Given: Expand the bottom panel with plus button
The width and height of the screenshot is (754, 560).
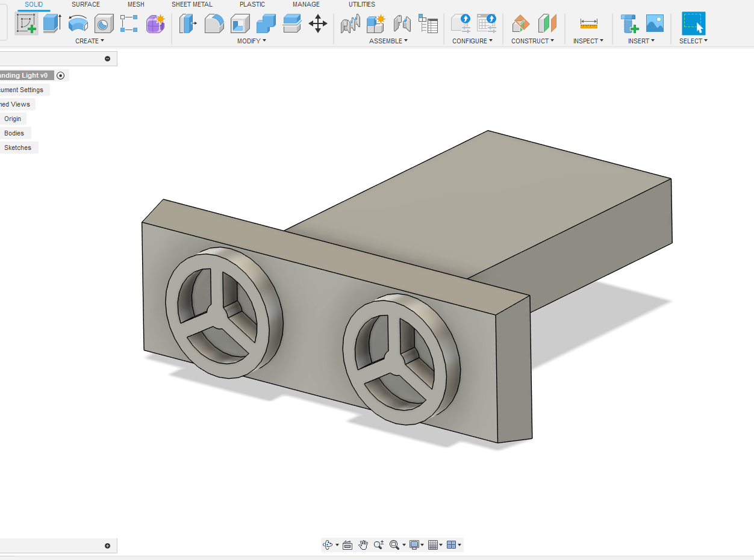Looking at the screenshot, I should point(108,546).
